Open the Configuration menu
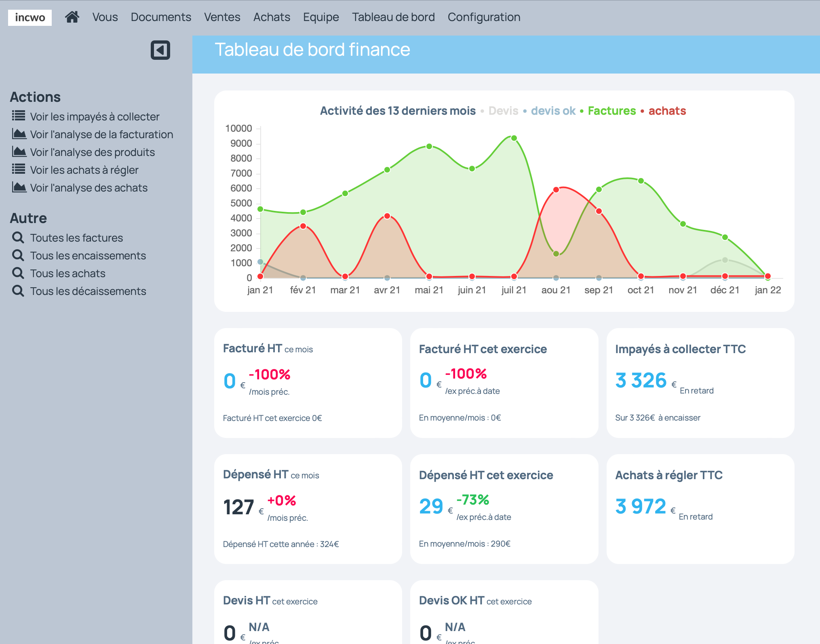This screenshot has height=644, width=820. pyautogui.click(x=483, y=17)
